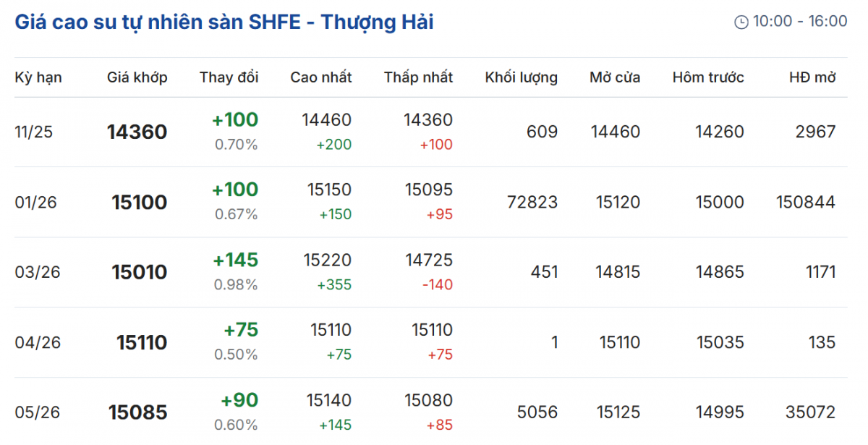
Task: Click the 150844 open interest value
Action: tap(806, 202)
